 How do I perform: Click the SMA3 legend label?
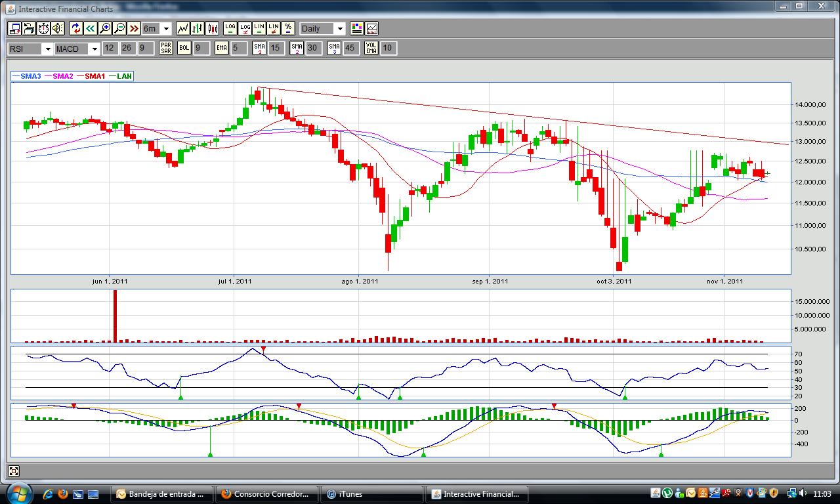31,76
